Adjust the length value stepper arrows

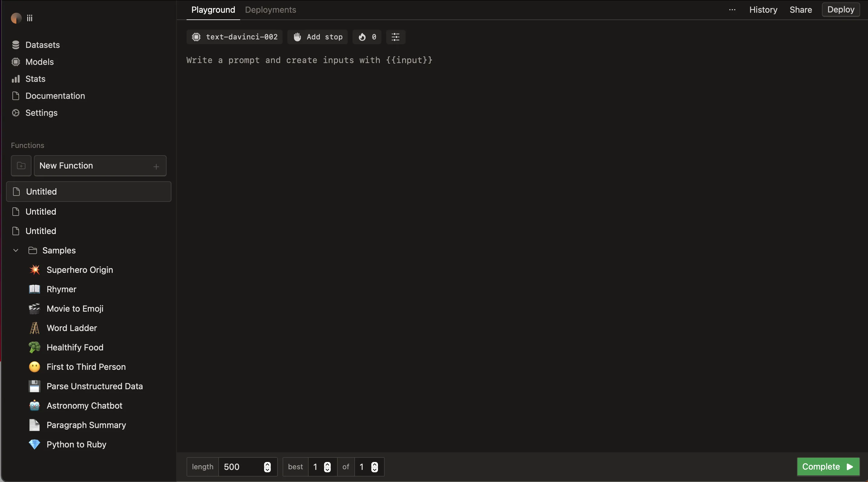pos(267,467)
